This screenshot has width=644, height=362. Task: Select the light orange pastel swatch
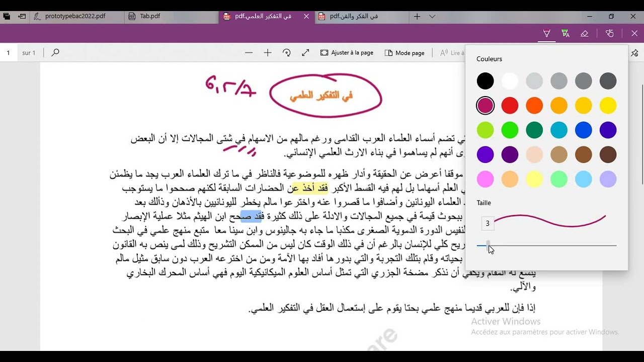[510, 179]
